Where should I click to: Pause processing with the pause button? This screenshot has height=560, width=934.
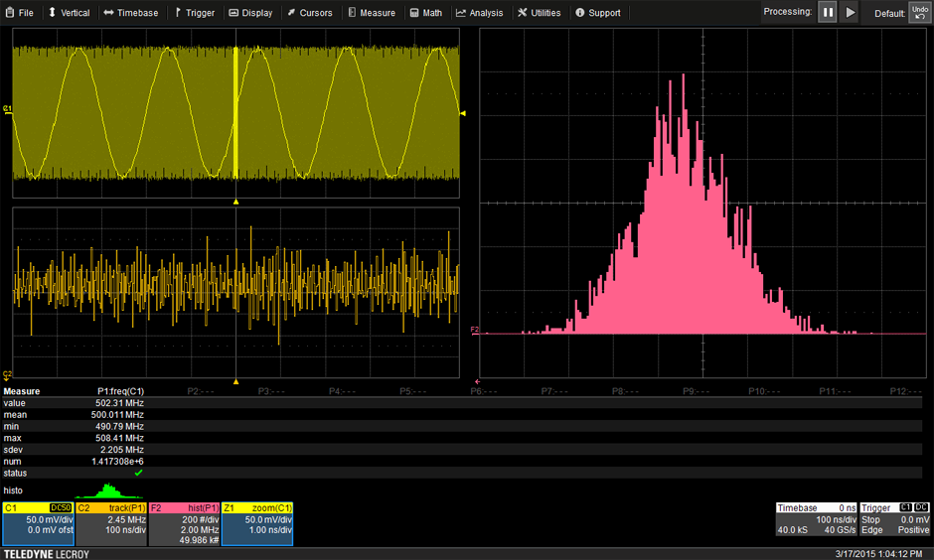point(828,13)
